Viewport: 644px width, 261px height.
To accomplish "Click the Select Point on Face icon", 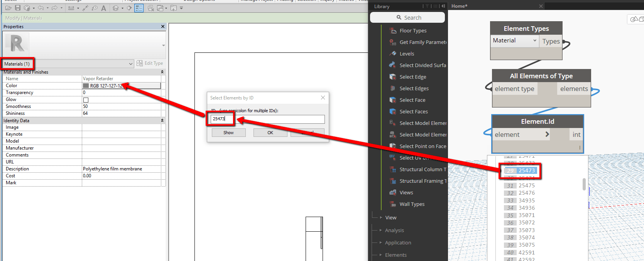I will 393,146.
